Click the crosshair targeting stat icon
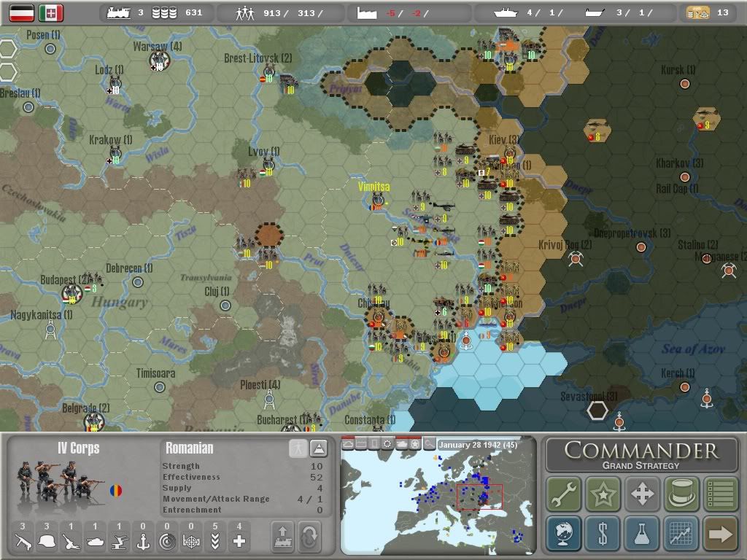747x560 pixels. (x=191, y=542)
